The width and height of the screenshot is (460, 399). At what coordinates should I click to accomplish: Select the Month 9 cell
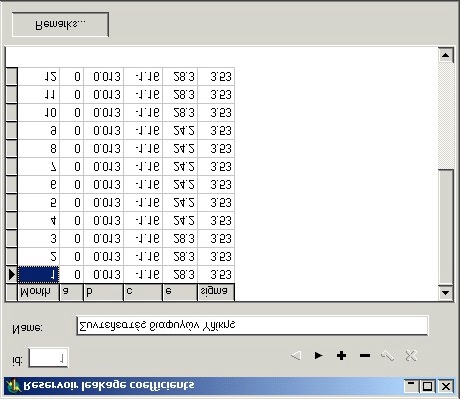pyautogui.click(x=38, y=130)
